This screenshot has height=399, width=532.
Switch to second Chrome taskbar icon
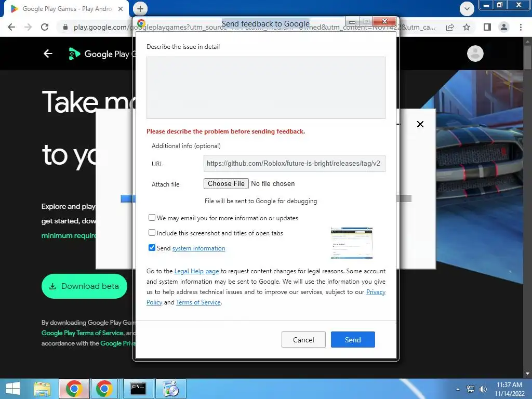pos(104,389)
